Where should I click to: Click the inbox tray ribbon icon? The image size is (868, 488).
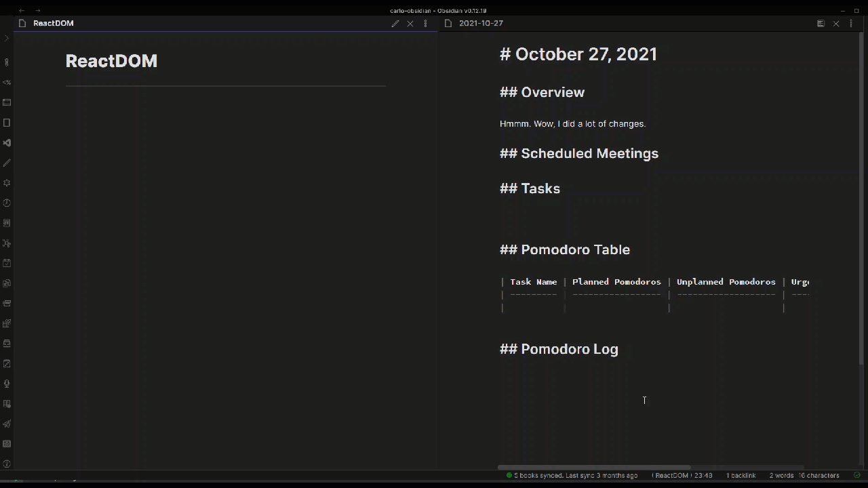(x=7, y=344)
